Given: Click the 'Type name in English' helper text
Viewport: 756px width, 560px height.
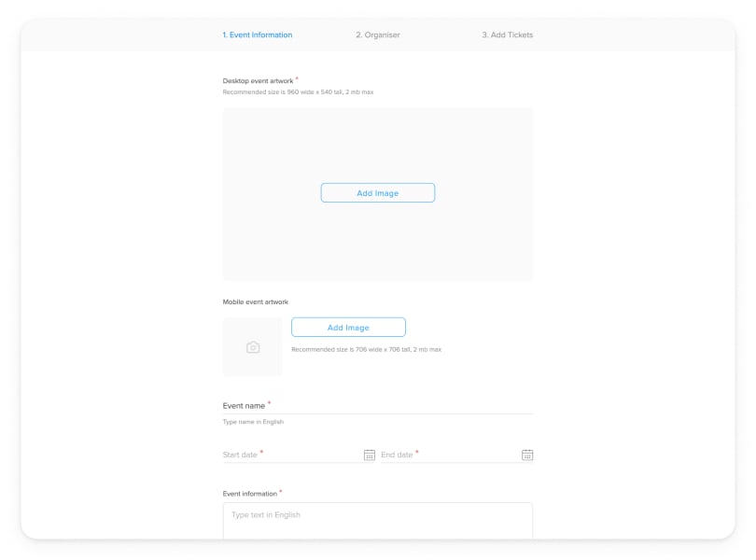Looking at the screenshot, I should (x=253, y=422).
